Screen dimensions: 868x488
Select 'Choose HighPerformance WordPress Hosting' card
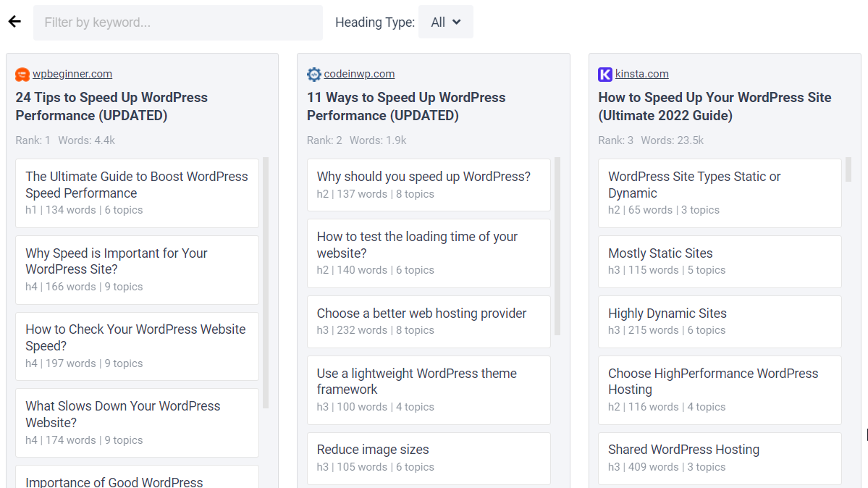(x=720, y=390)
